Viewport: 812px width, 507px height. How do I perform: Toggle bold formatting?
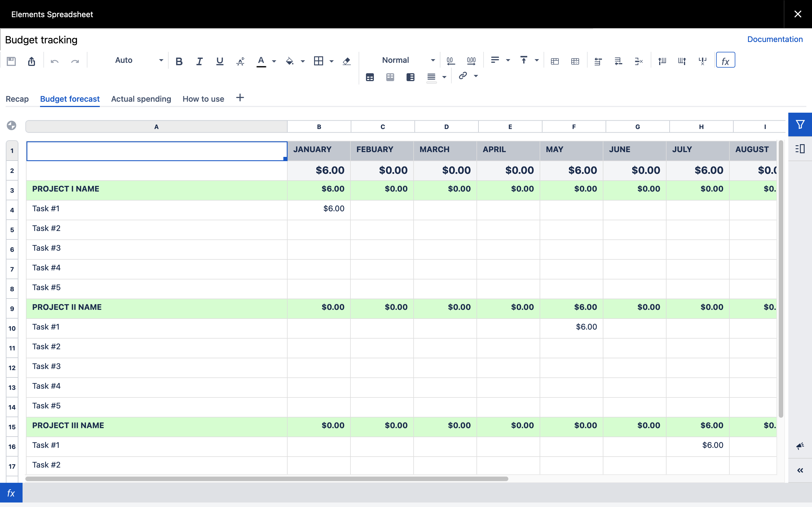(x=179, y=61)
